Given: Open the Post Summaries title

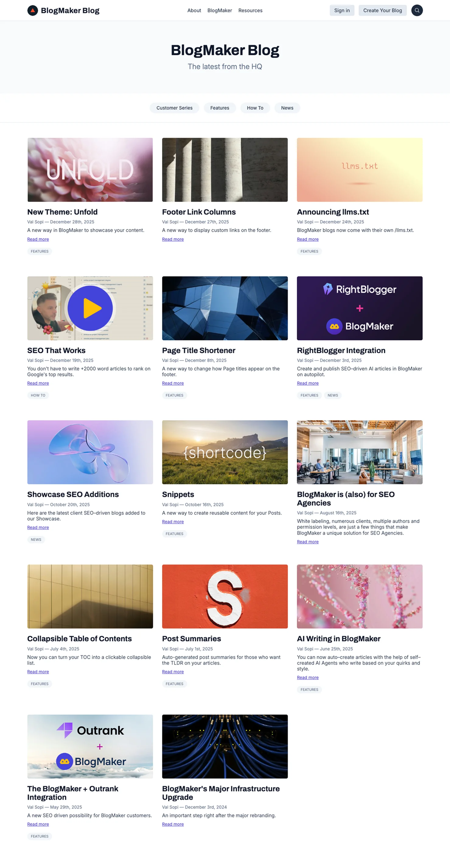Looking at the screenshot, I should click(x=191, y=639).
